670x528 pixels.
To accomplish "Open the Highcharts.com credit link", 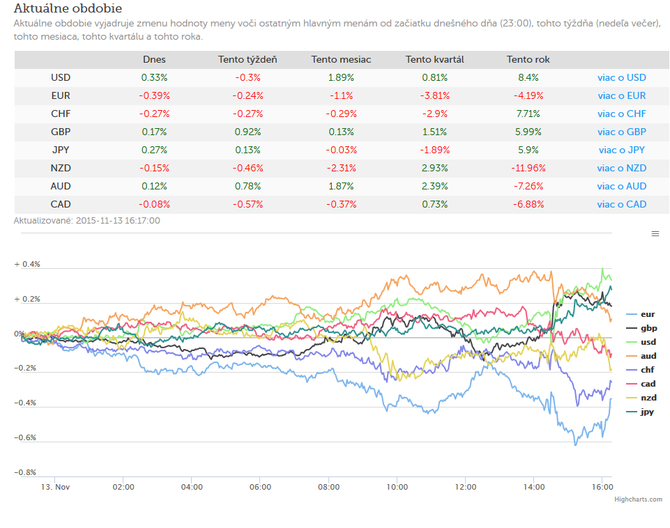I will pyautogui.click(x=638, y=499).
